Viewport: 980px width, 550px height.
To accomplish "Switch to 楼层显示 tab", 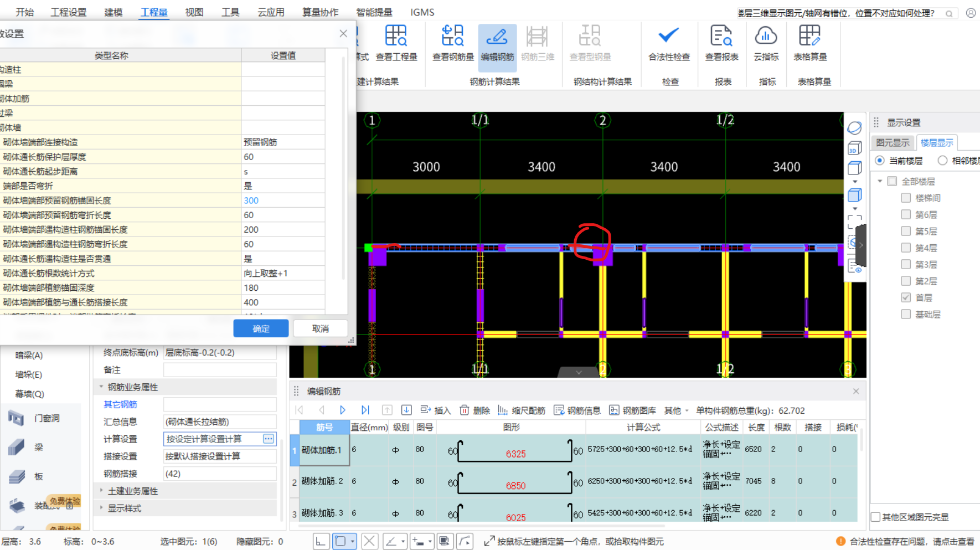I will point(937,143).
